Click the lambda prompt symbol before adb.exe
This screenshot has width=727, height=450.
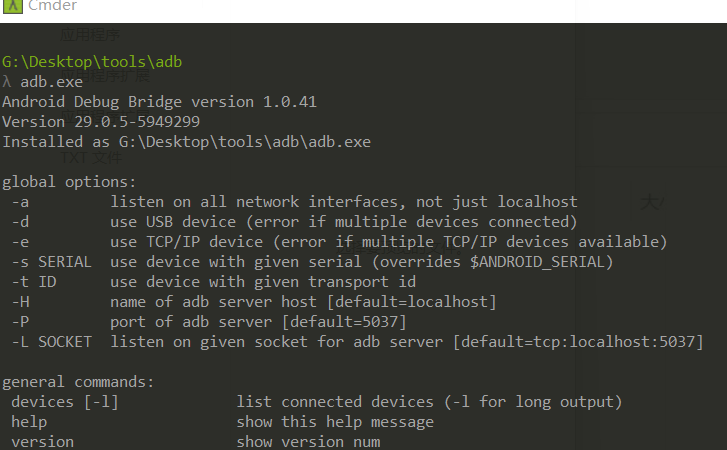[x=7, y=82]
